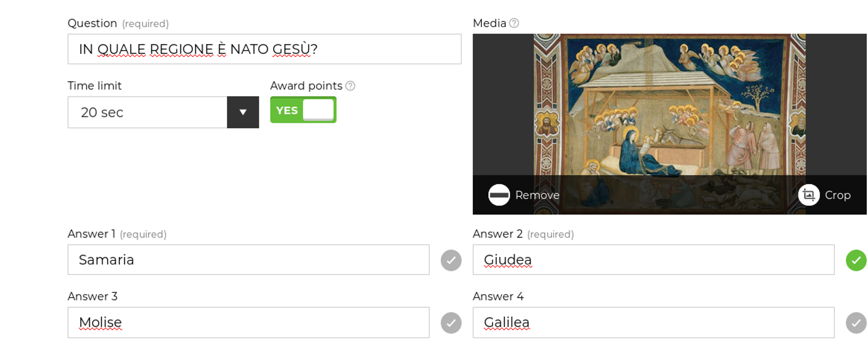Click the Answer 3 Molise field
Viewport: 868px width, 347px height.
[x=249, y=322]
